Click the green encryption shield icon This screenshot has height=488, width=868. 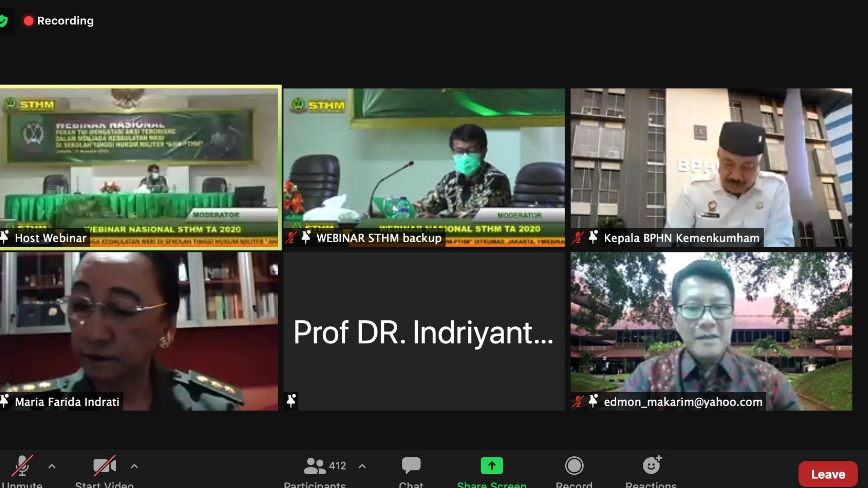[4, 21]
